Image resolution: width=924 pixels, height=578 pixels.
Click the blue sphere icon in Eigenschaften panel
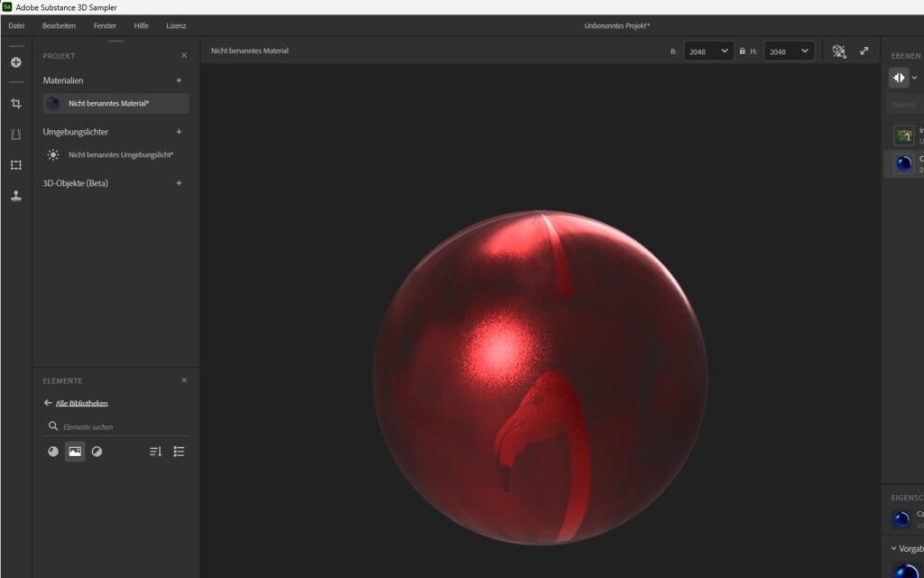tap(901, 519)
